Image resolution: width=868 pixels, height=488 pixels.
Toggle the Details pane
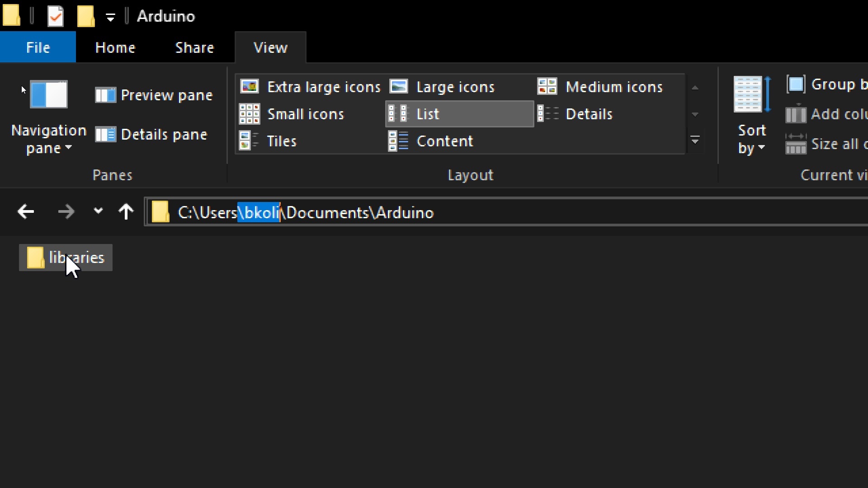pyautogui.click(x=151, y=135)
